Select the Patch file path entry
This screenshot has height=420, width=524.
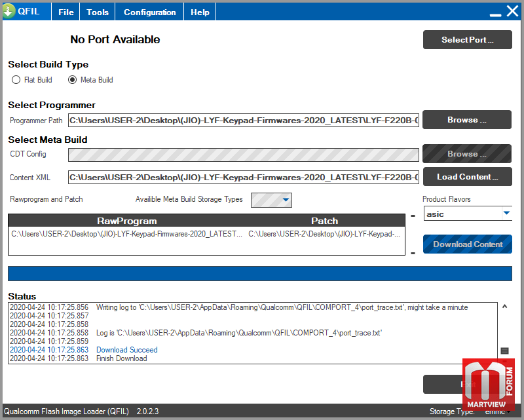(324, 234)
